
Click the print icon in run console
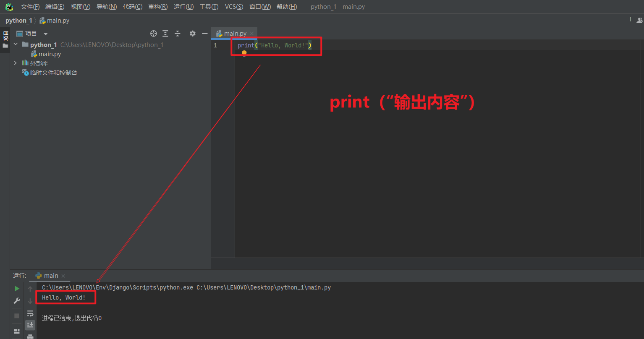(x=30, y=336)
